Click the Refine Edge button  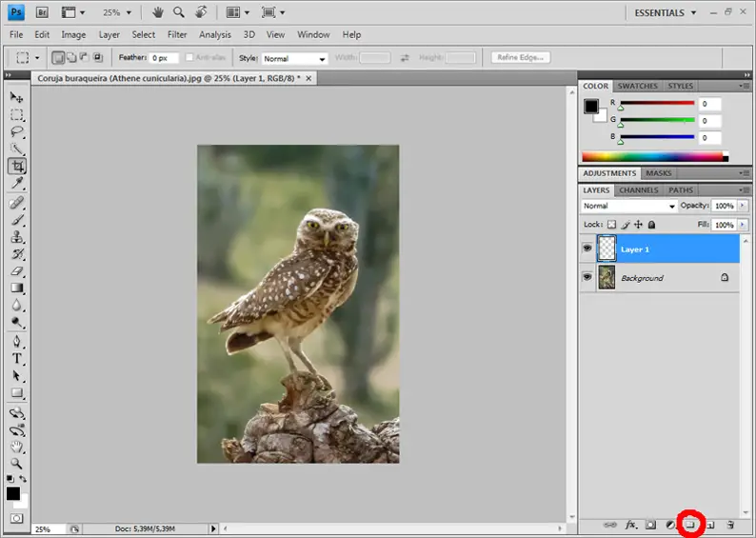tap(521, 58)
